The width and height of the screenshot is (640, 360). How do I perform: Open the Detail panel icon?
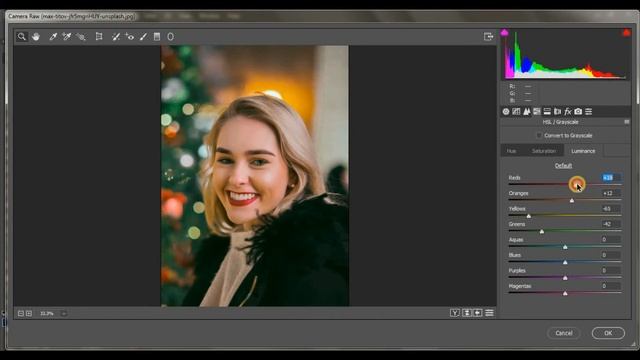click(527, 111)
